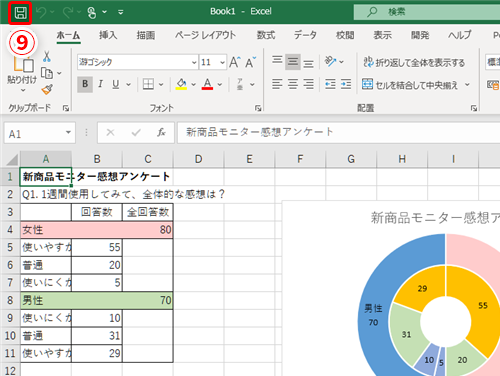Image resolution: width=500 pixels, height=376 pixels.
Task: Open the font size dropdown
Action: click(x=222, y=62)
